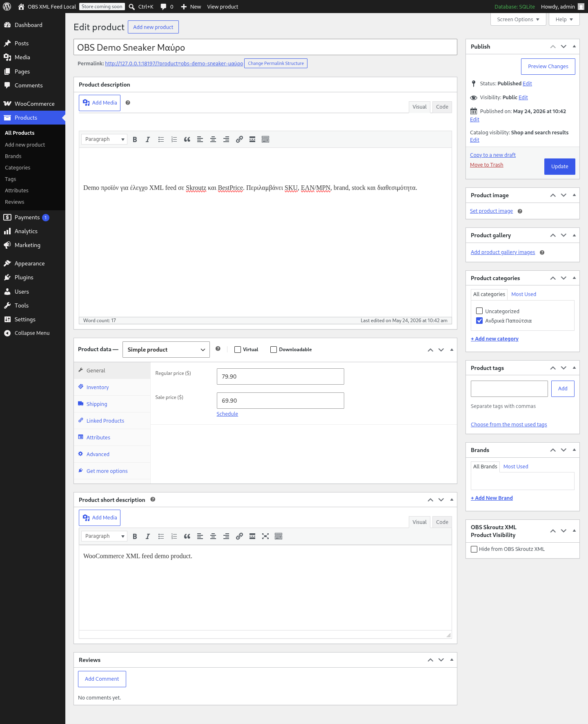Click Schedule sale price link
The image size is (588, 724).
pyautogui.click(x=227, y=414)
